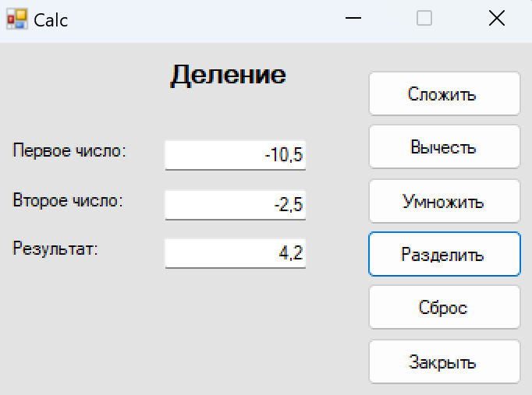Image resolution: width=532 pixels, height=395 pixels.
Task: Reset fields with the Сброс button
Action: [x=445, y=307]
